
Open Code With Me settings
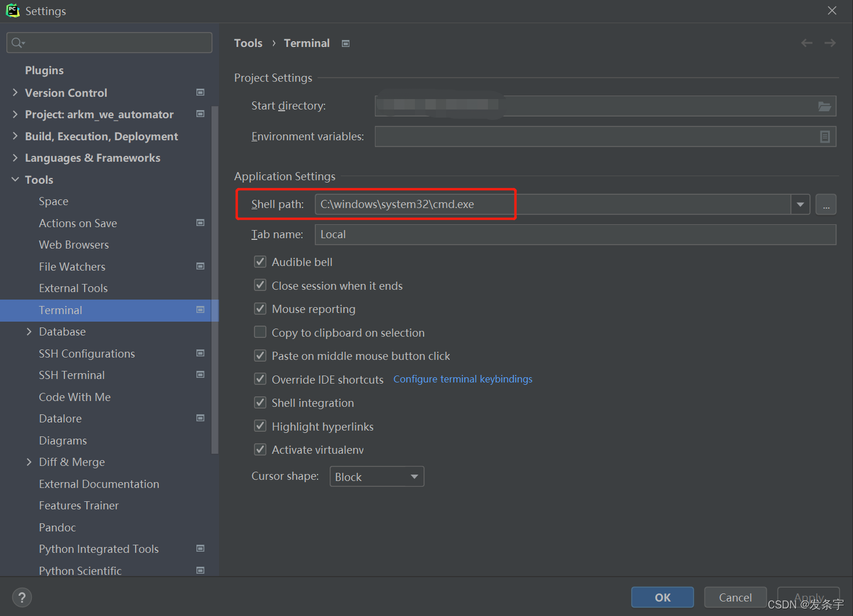[x=75, y=397]
